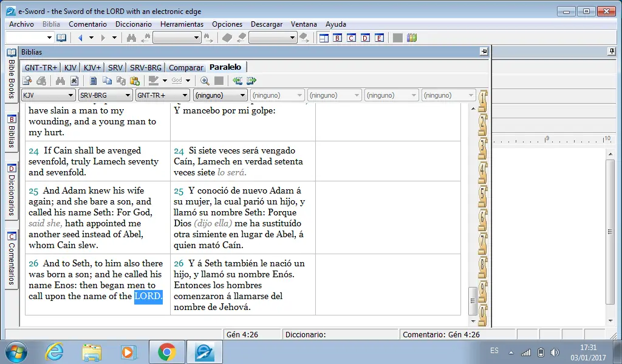Image resolution: width=622 pixels, height=364 pixels.
Task: Open the Diccionarios side panel tab
Action: 12,190
